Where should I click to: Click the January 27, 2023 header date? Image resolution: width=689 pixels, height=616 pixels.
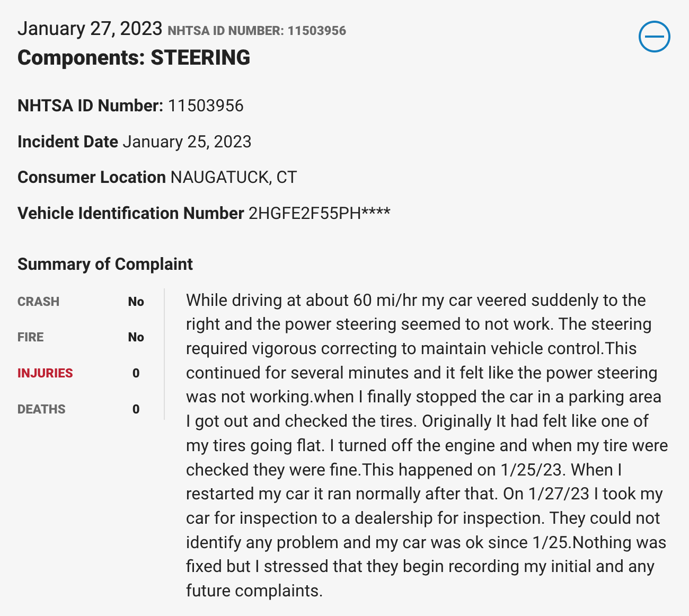(90, 29)
